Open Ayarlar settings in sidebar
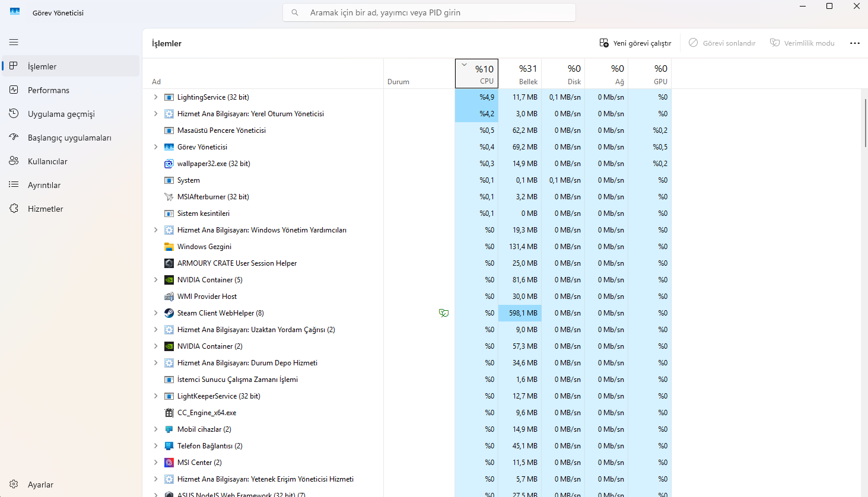The width and height of the screenshot is (868, 497). (x=71, y=485)
